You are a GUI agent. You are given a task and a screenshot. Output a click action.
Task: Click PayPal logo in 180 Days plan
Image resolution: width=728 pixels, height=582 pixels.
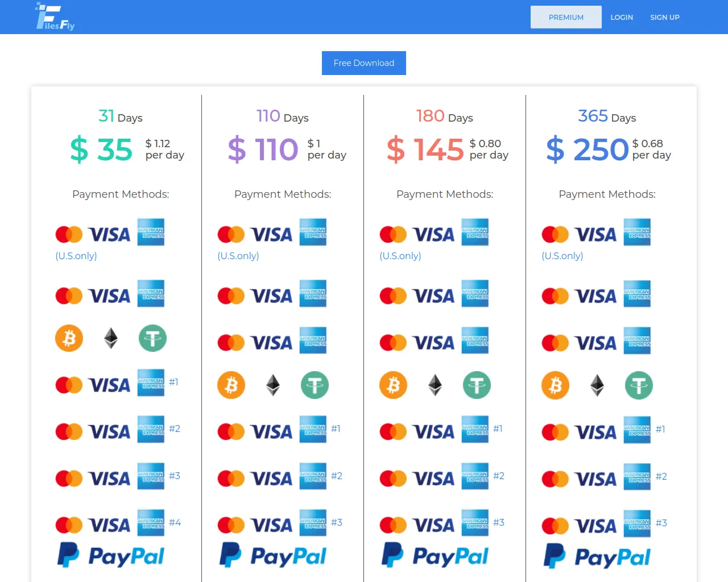pos(435,556)
